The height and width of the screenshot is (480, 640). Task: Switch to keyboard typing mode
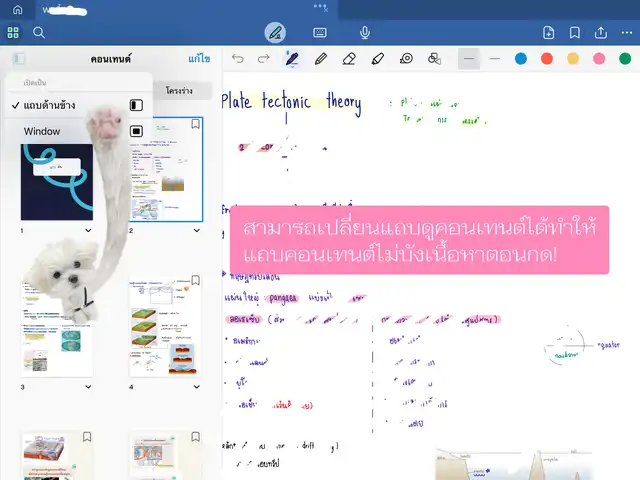tap(320, 32)
